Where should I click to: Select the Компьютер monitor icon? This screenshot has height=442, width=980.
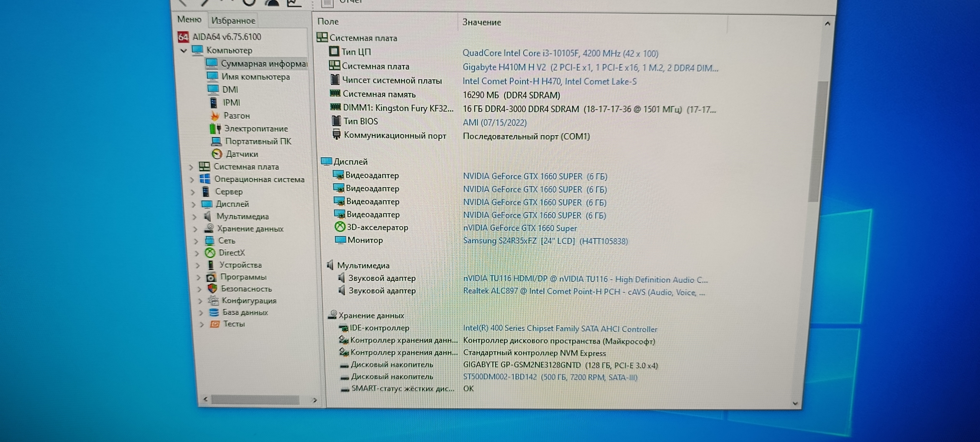coord(197,50)
